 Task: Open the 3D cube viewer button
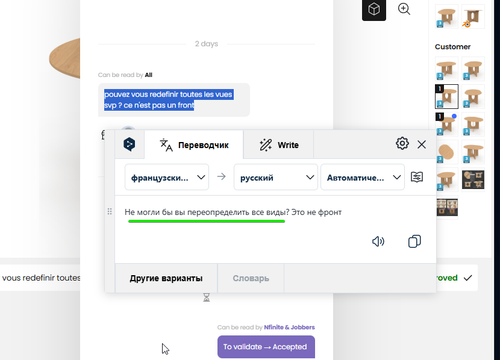pyautogui.click(x=374, y=9)
